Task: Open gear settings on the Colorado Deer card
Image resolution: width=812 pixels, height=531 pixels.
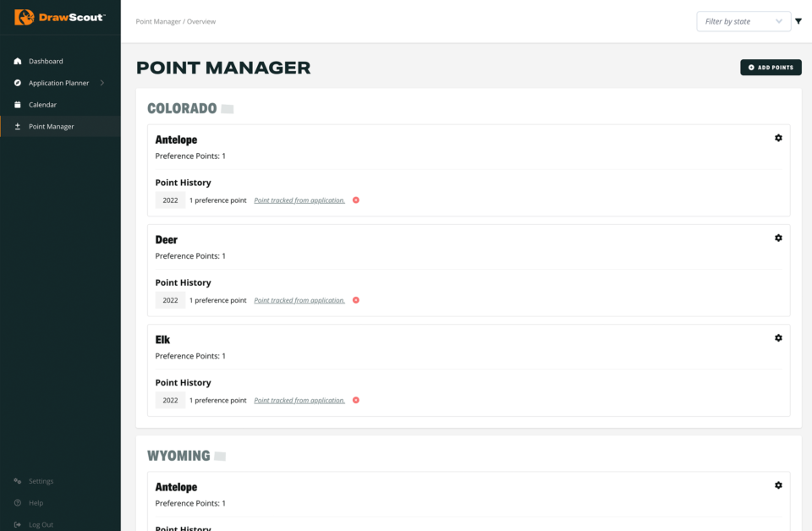Action: click(778, 238)
